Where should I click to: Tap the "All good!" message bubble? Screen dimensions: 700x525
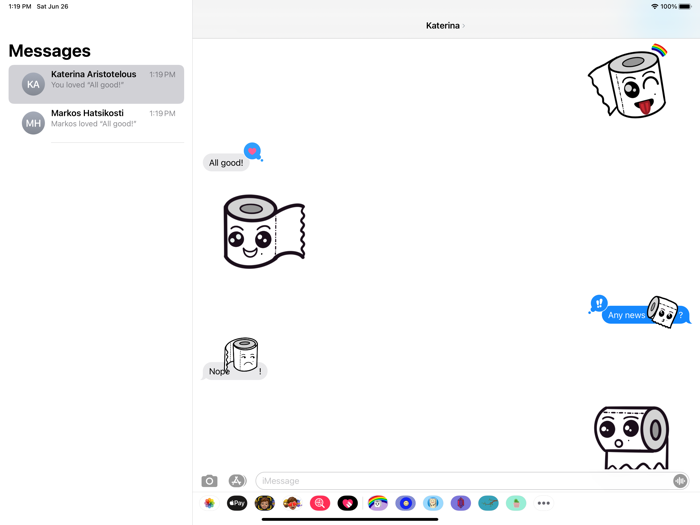click(225, 163)
